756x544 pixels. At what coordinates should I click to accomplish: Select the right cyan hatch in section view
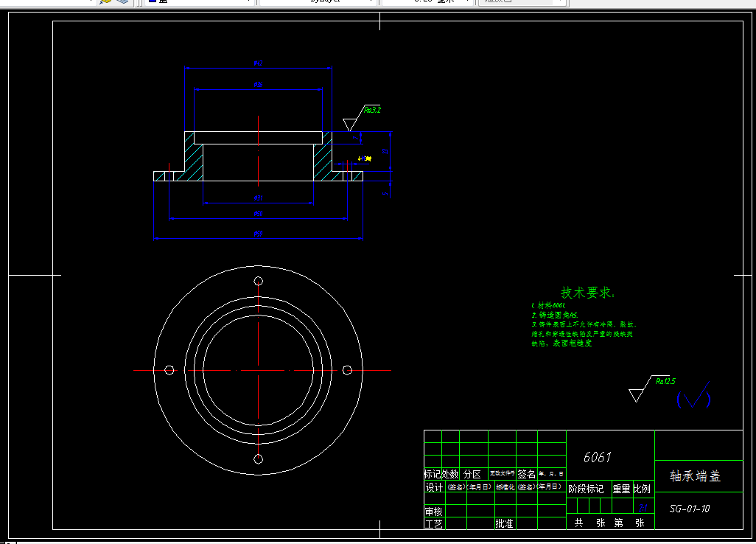pyautogui.click(x=326, y=161)
